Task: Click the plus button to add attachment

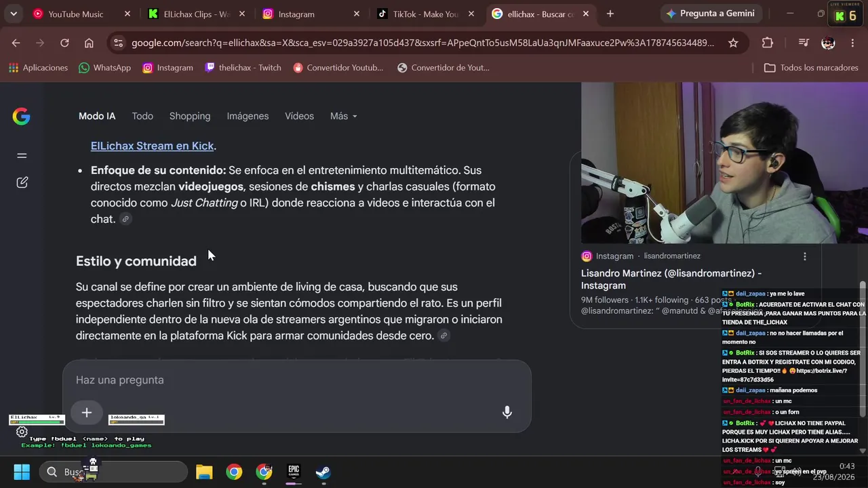Action: tap(87, 412)
